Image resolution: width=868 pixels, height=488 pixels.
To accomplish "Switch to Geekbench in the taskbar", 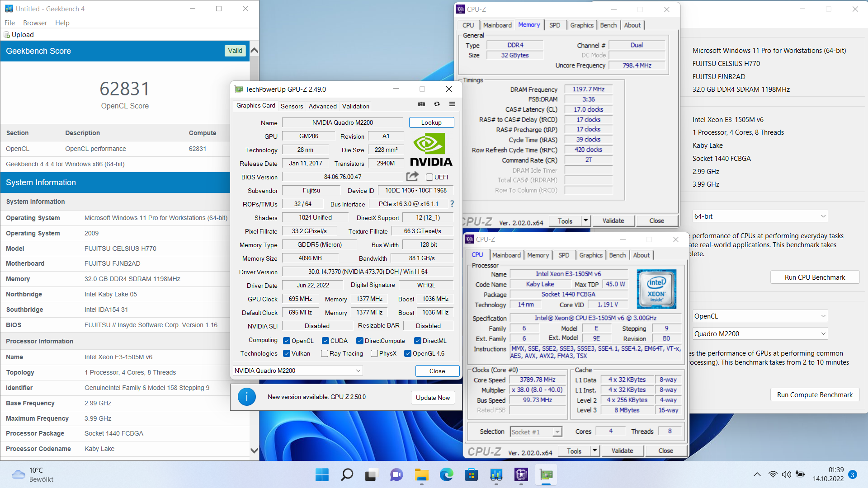I will [x=496, y=474].
